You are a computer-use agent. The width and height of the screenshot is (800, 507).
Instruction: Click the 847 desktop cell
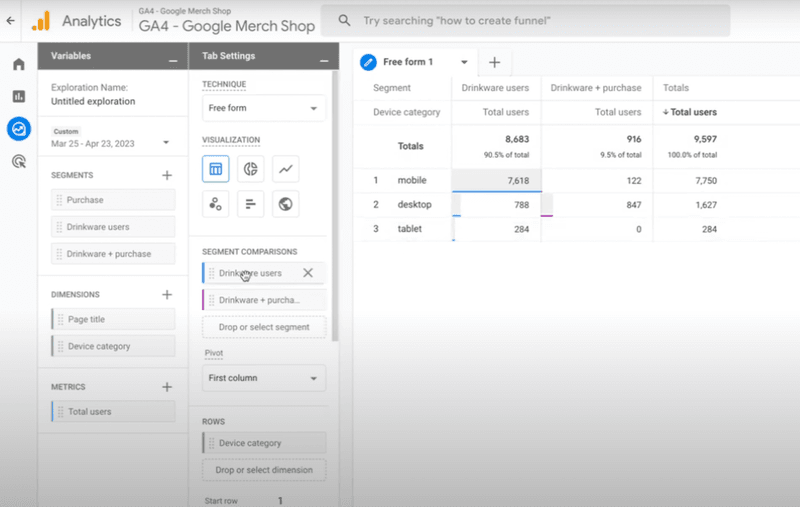coord(634,205)
